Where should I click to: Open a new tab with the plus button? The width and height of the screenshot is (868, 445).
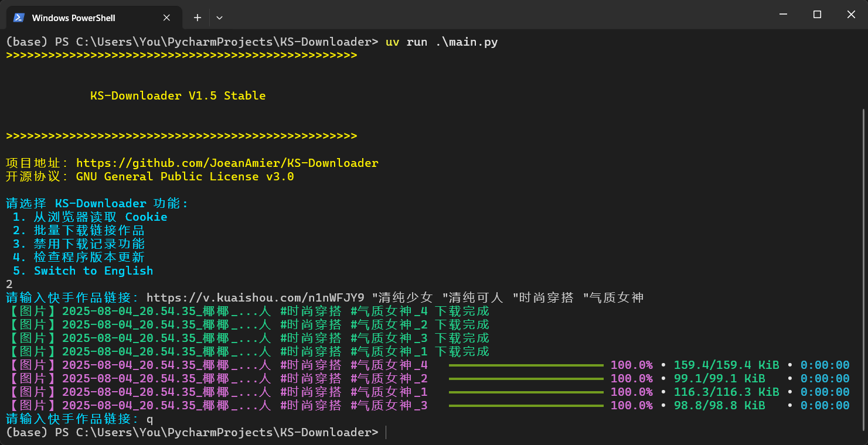198,18
